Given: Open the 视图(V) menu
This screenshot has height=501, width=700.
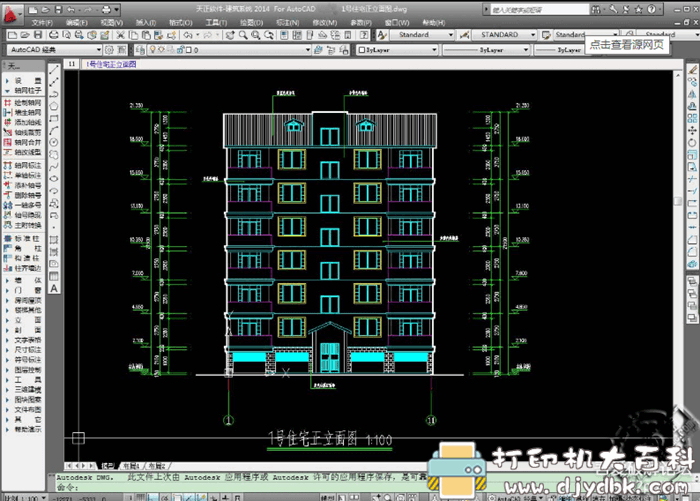Looking at the screenshot, I should click(112, 22).
